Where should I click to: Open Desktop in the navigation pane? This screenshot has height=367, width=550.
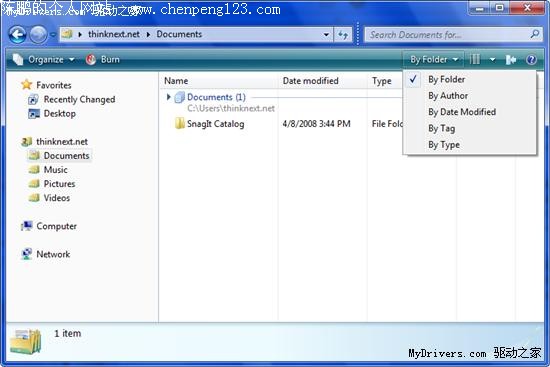click(60, 114)
